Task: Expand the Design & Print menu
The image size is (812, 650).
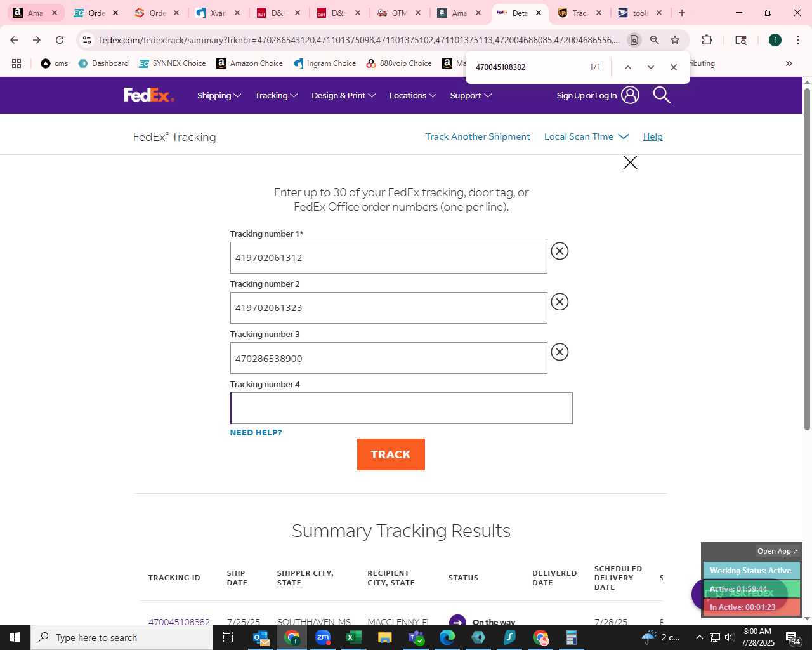Action: pos(343,95)
